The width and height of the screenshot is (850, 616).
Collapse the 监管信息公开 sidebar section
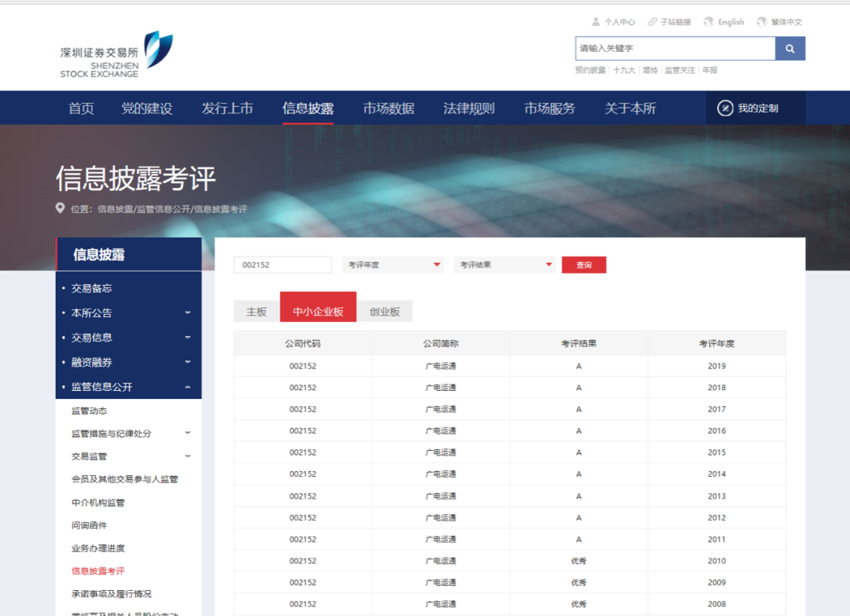[187, 387]
